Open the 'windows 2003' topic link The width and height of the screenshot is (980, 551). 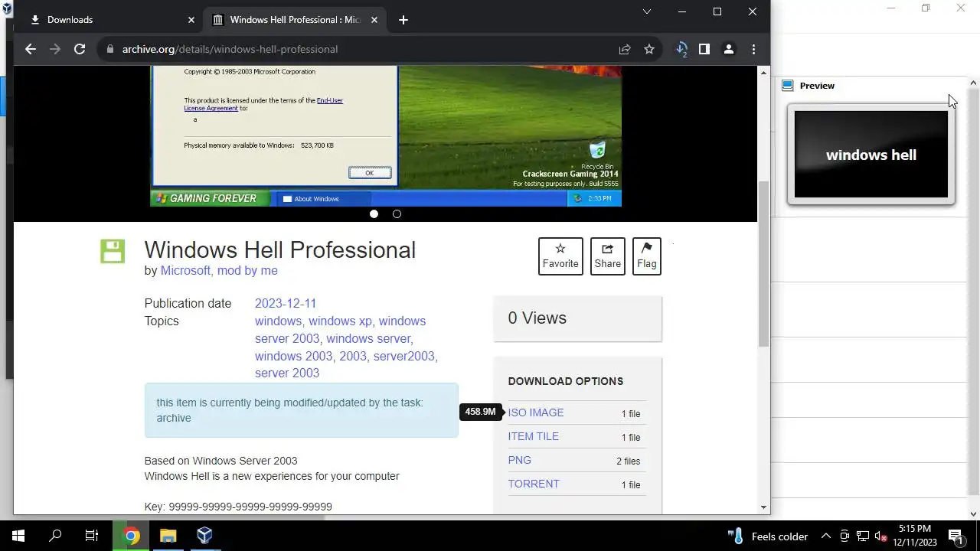click(294, 356)
